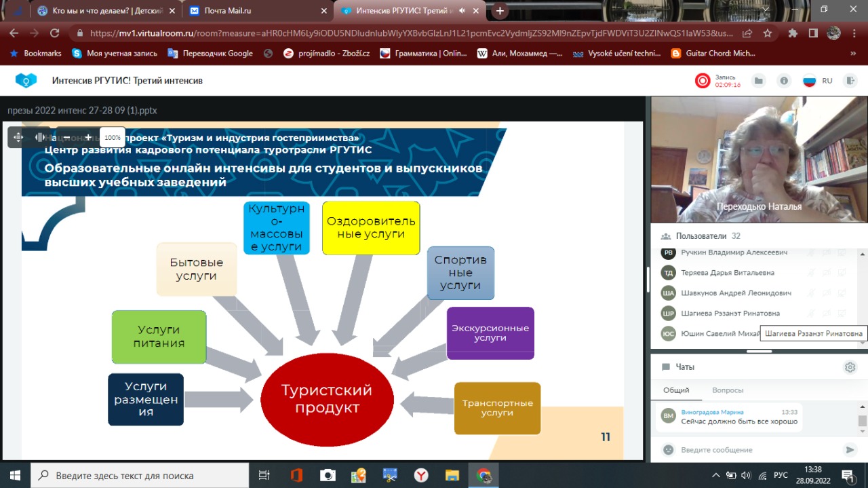Viewport: 868px width, 488px height.
Task: Click the folder files icon in header
Action: point(759,81)
